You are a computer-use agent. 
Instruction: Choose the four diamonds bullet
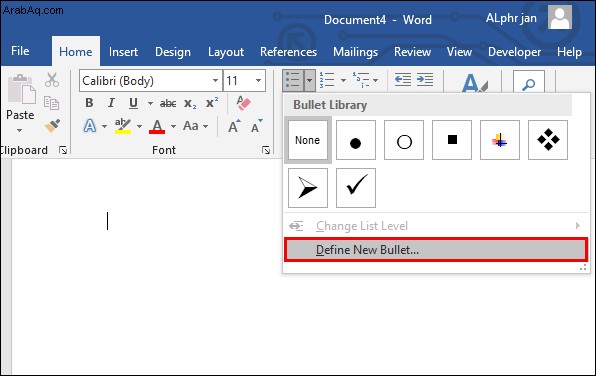coord(548,140)
